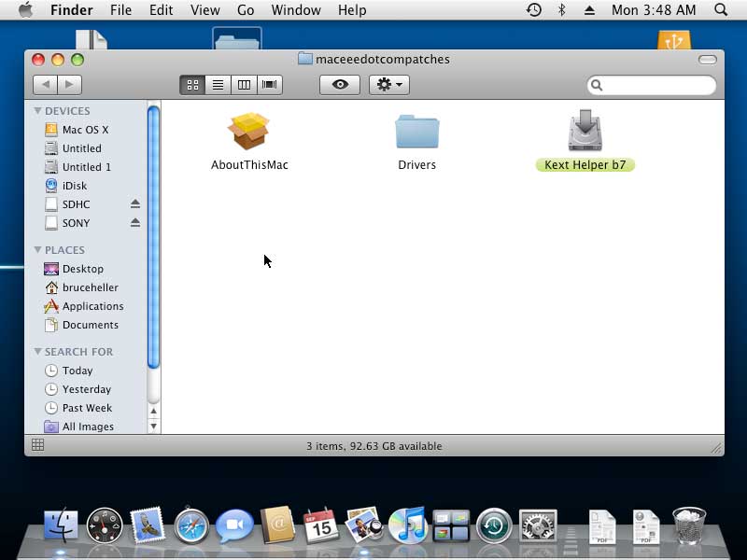Screen dimensions: 747x560
Task: Switch to list view in Finder toolbar
Action: (x=218, y=85)
